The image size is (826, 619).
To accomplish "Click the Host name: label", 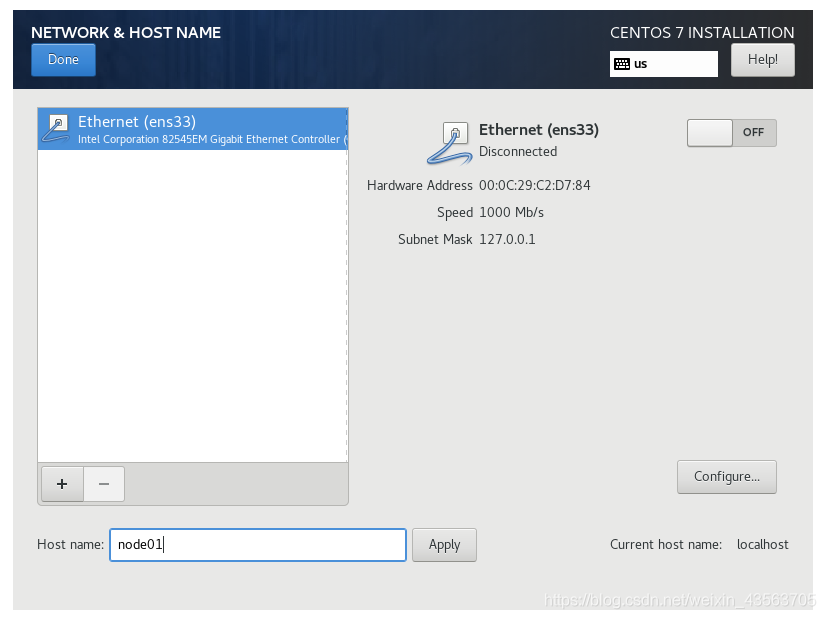I will (71, 545).
